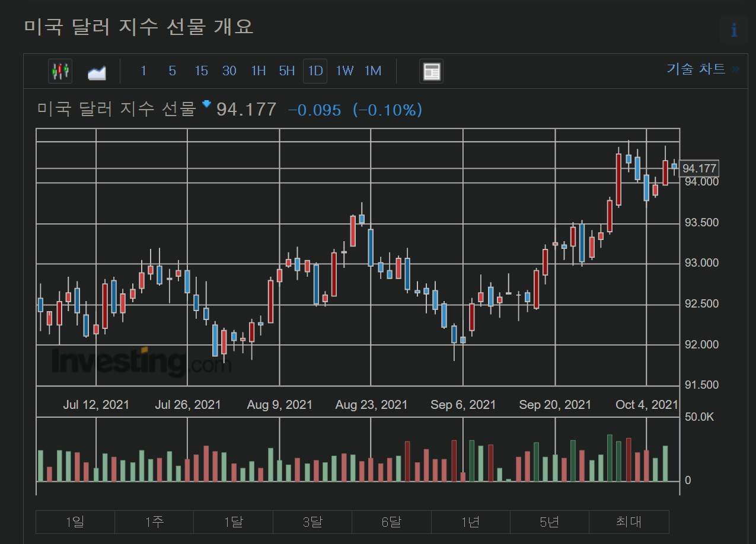Open the info icon beside the title

pyautogui.click(x=734, y=30)
